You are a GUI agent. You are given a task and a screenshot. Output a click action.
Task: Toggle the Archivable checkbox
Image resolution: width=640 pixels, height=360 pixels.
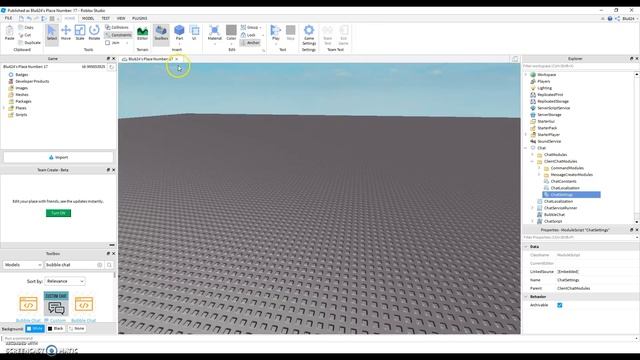coord(560,305)
